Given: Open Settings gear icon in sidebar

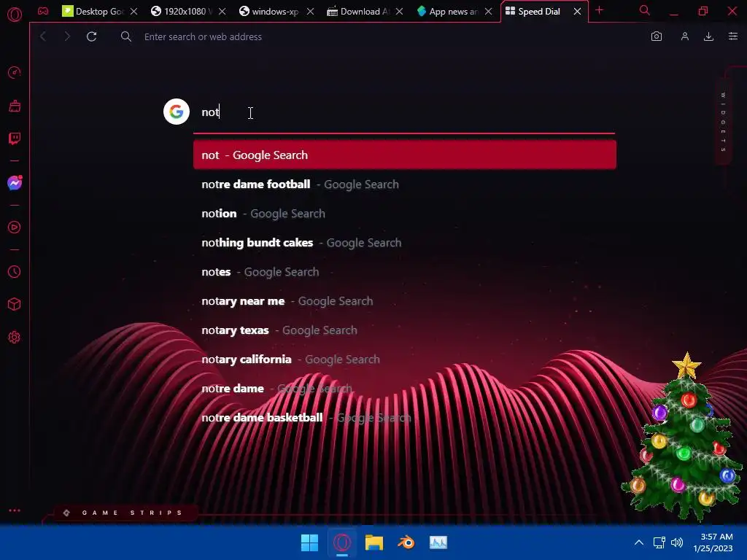Looking at the screenshot, I should coord(15,337).
